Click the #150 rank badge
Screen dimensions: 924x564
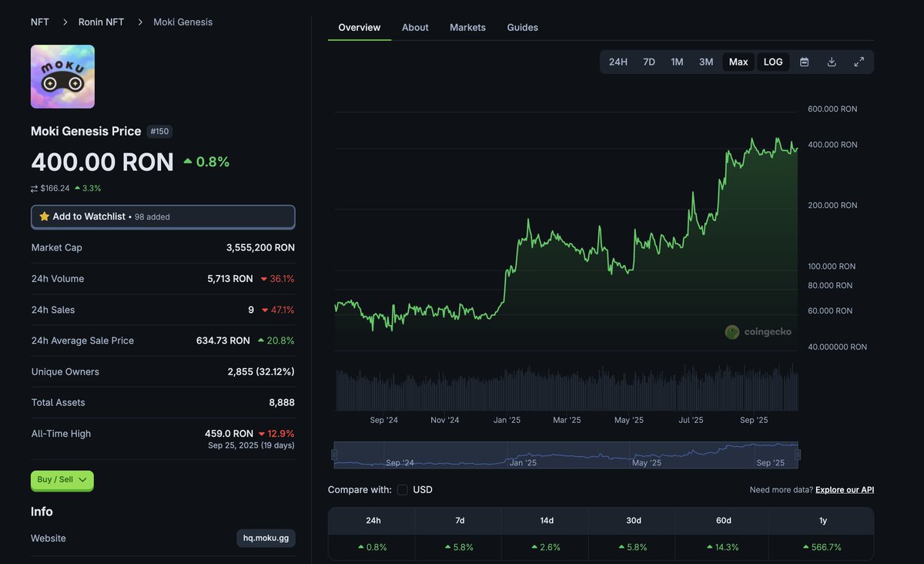pos(159,131)
